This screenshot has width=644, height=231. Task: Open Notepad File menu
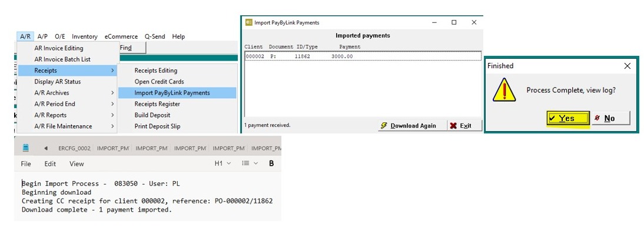pyautogui.click(x=26, y=164)
